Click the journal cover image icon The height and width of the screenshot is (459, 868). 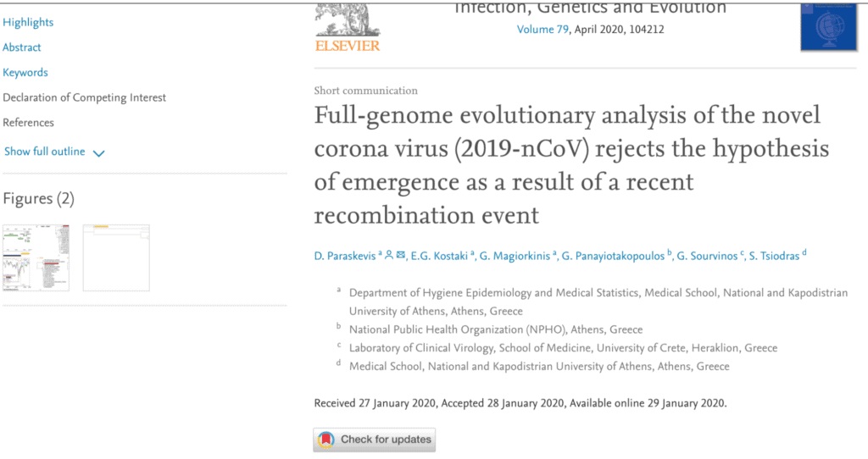point(828,27)
